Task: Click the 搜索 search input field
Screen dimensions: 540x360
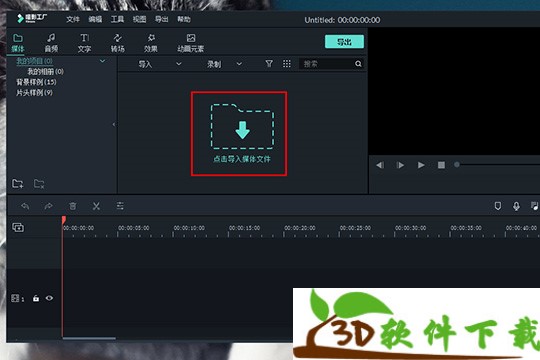Action: click(x=326, y=64)
